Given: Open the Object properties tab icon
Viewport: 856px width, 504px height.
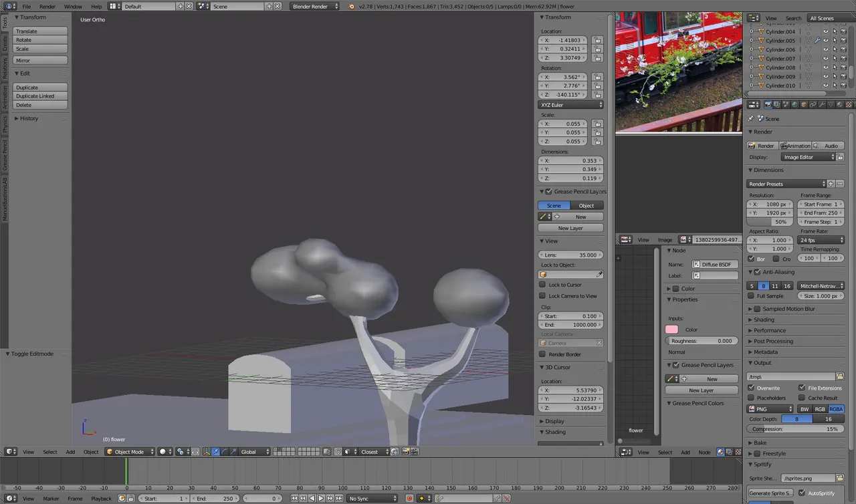Looking at the screenshot, I should [x=804, y=104].
